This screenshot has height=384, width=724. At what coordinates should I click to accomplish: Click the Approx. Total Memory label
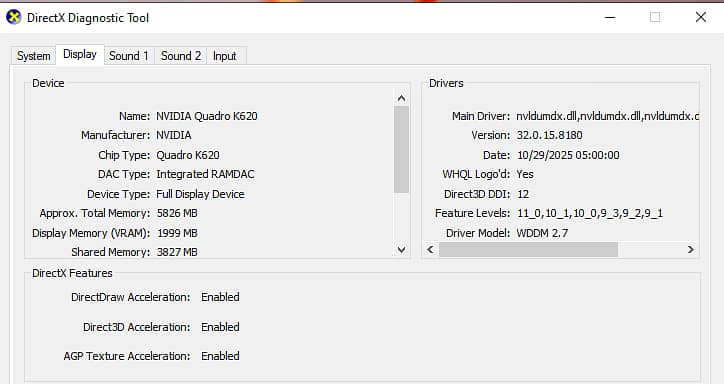click(95, 213)
